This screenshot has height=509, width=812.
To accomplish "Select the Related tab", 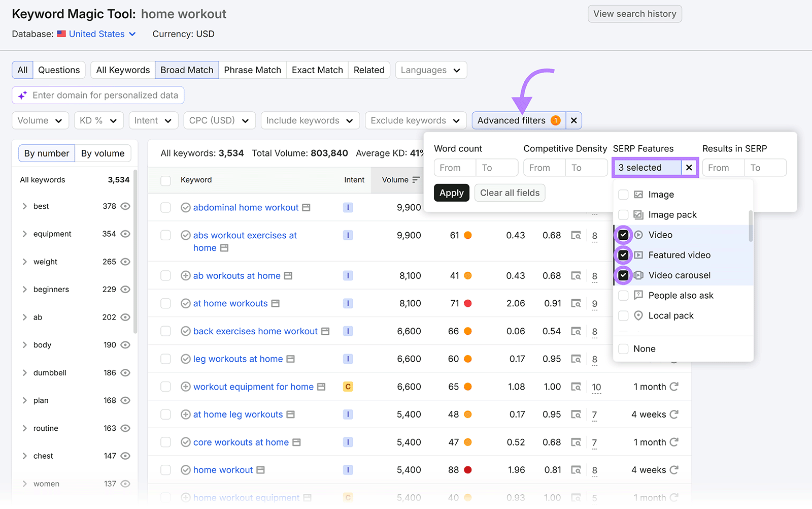I will (369, 70).
